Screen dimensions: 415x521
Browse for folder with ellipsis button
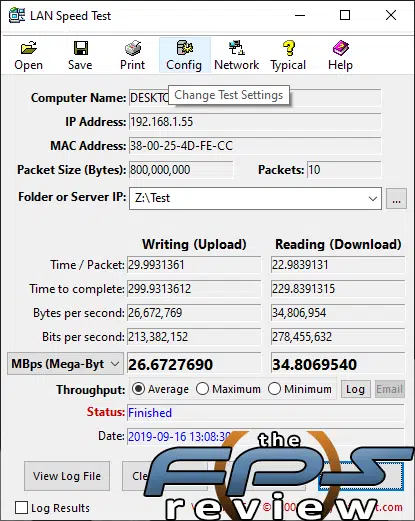coord(396,199)
